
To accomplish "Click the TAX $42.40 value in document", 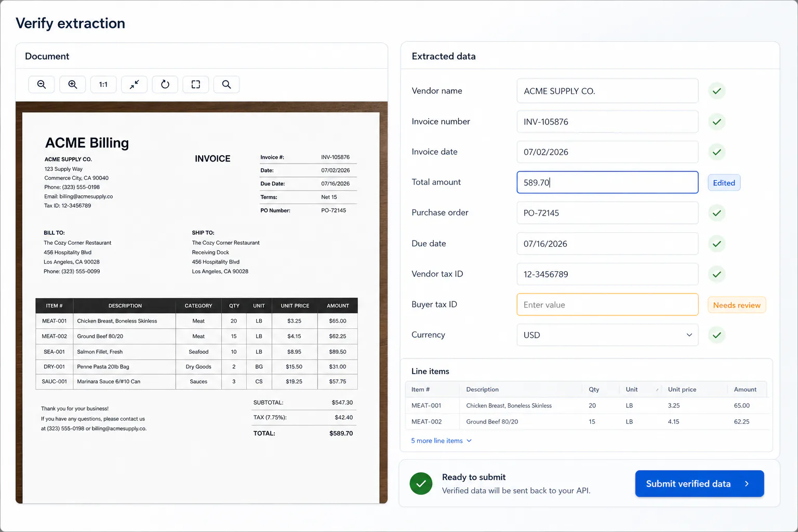I will point(343,418).
